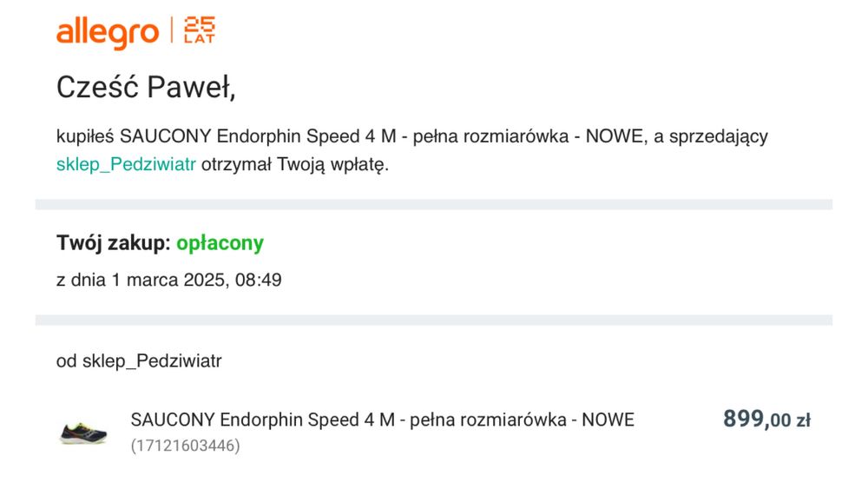
Task: Click the z dnia text before date
Action: 82,280
